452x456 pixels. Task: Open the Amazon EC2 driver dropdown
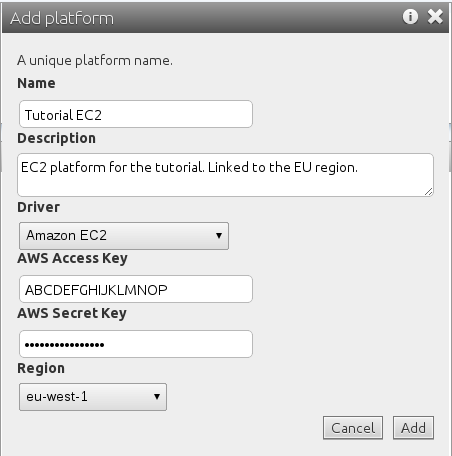124,236
